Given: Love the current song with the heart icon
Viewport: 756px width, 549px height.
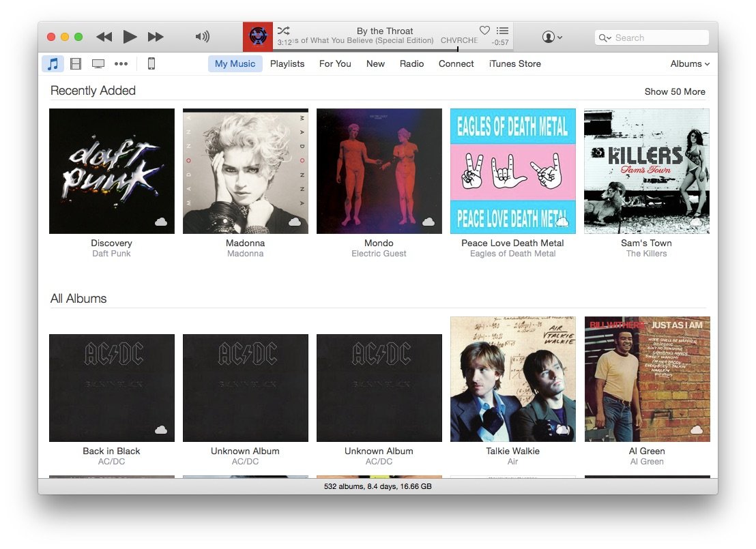Looking at the screenshot, I should [x=484, y=31].
